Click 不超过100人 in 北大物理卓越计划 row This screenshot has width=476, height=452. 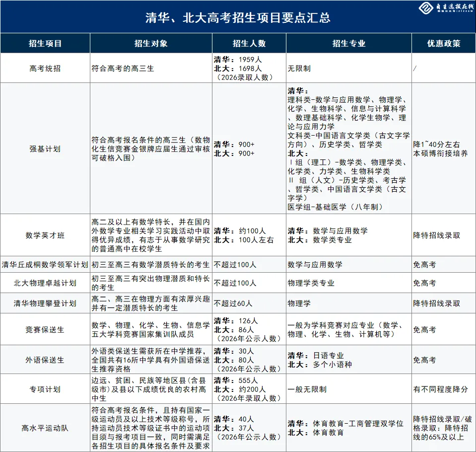click(249, 283)
